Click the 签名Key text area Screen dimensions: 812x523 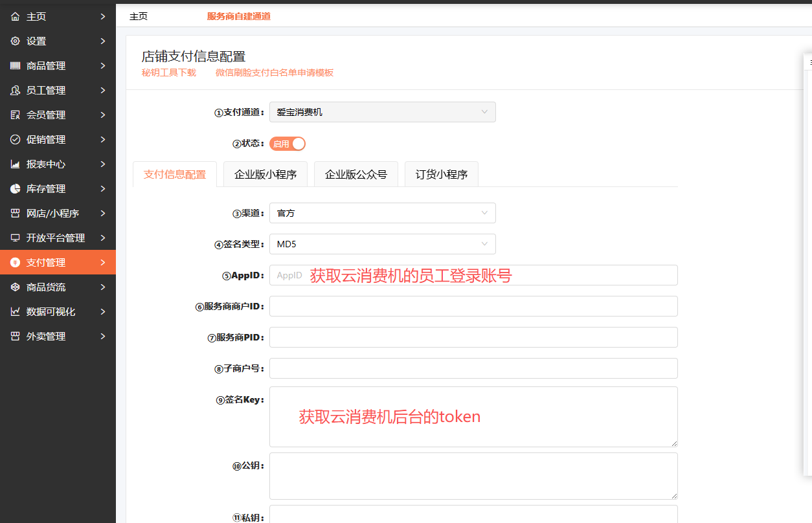click(x=473, y=417)
